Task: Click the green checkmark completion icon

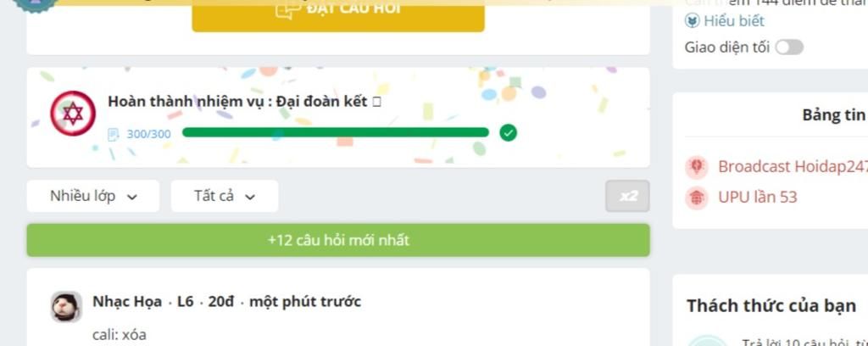Action: (508, 133)
